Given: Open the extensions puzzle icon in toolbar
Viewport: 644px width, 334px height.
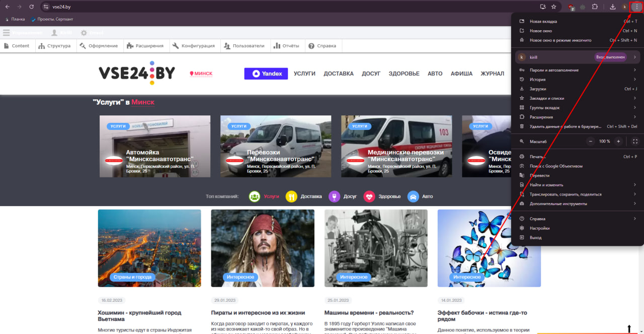Looking at the screenshot, I should [595, 7].
